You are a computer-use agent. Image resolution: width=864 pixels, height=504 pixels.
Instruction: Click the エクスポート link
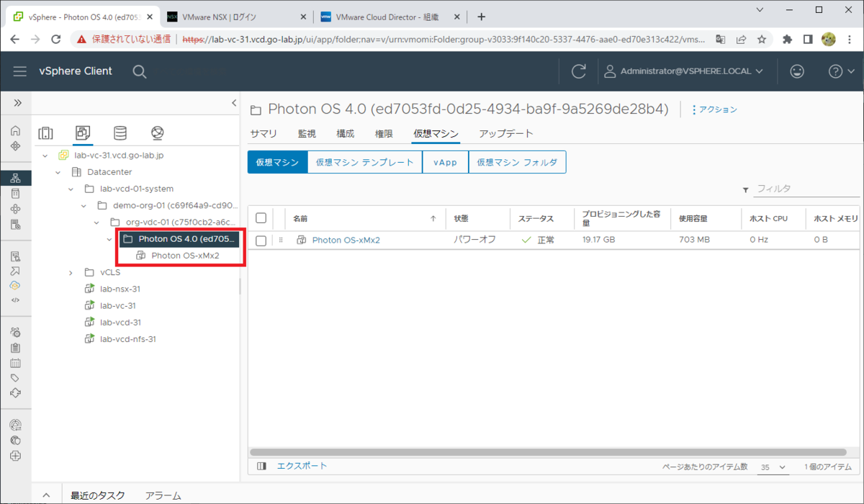(302, 466)
